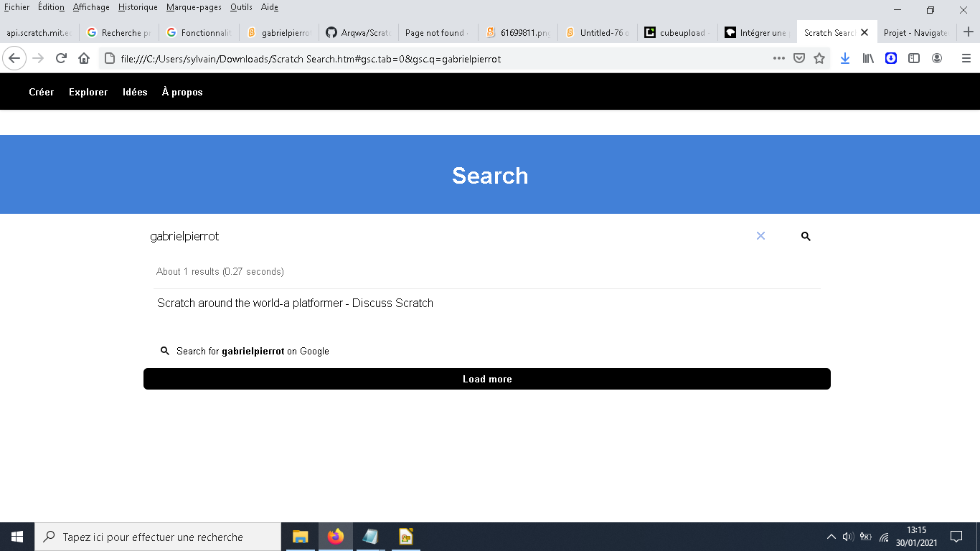Bookmark this page with the star
The width and height of the screenshot is (980, 551).
(819, 58)
